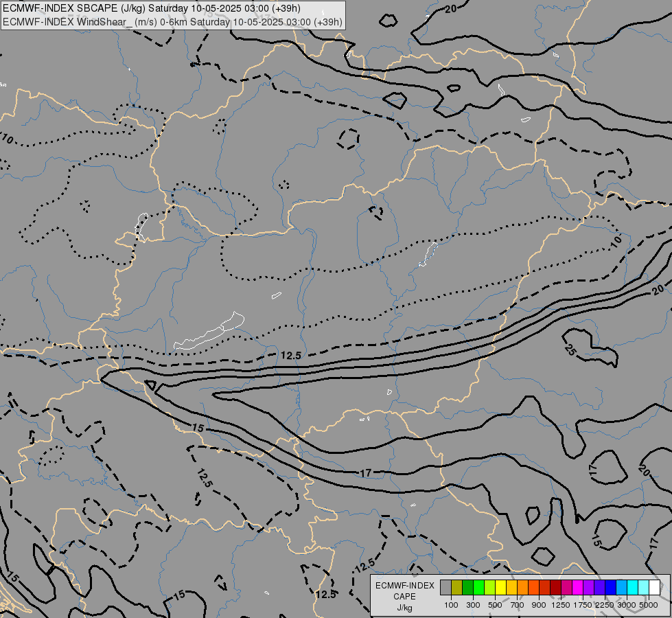
Task: Click the 3000 legend value
Action: 627,605
